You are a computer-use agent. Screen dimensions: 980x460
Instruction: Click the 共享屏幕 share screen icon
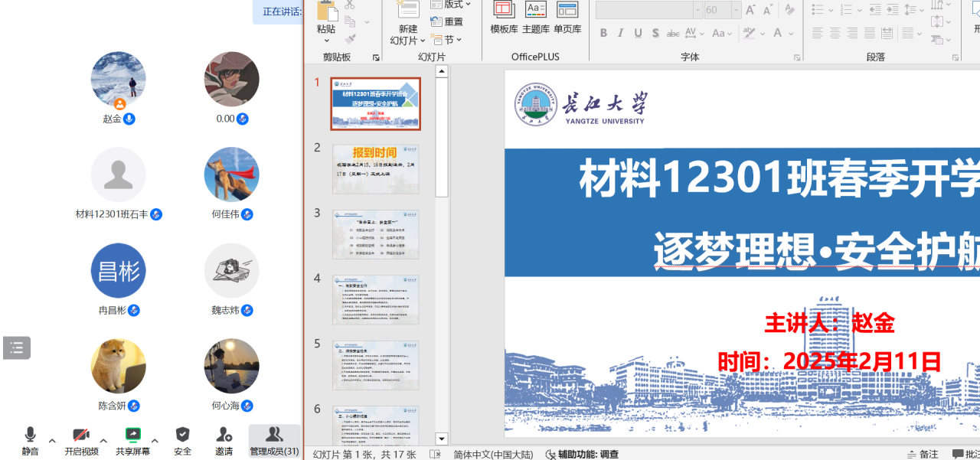point(133,436)
